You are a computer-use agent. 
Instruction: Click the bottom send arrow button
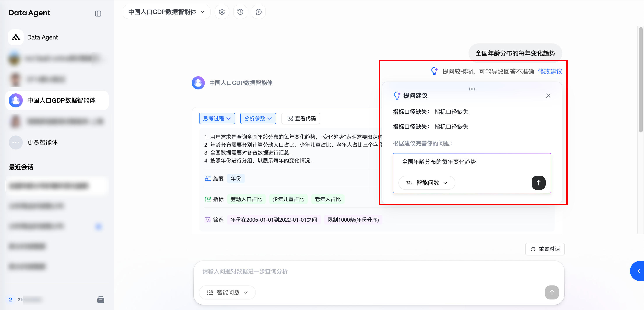[552, 292]
